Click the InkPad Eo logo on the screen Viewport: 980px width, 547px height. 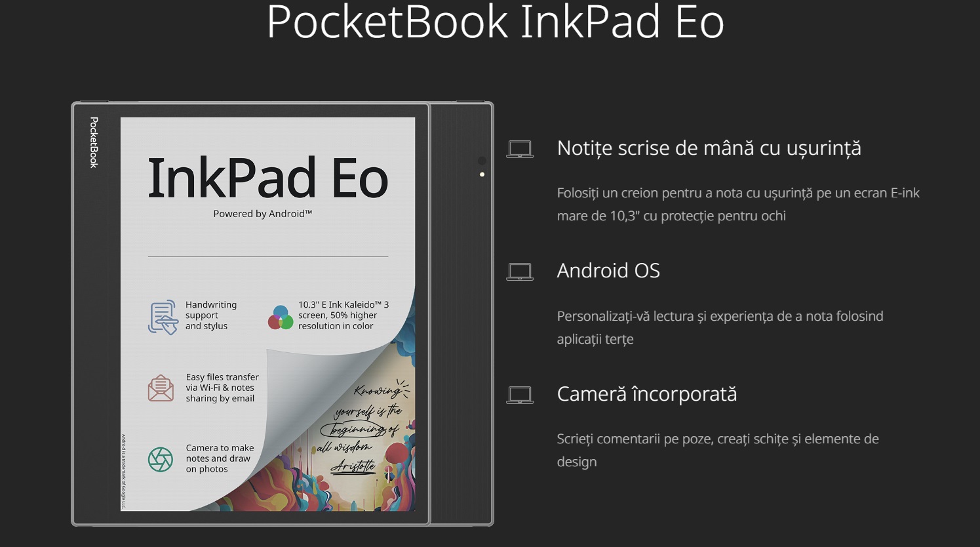267,178
